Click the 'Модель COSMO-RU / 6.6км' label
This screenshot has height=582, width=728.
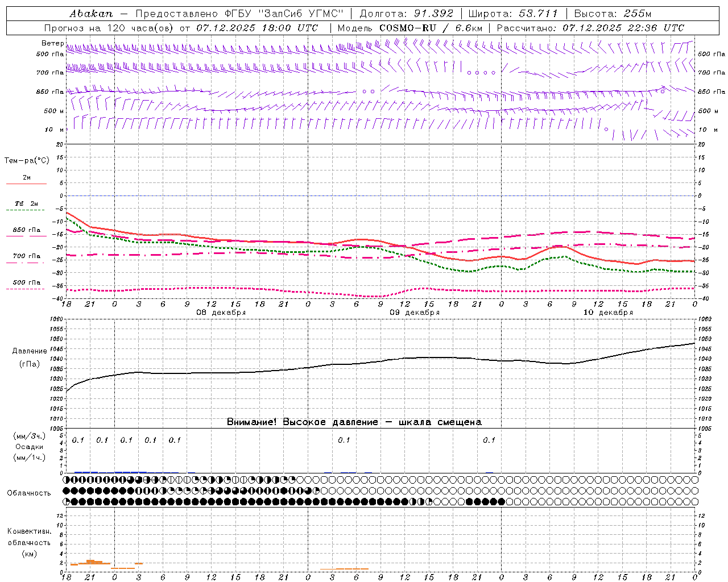(x=410, y=28)
